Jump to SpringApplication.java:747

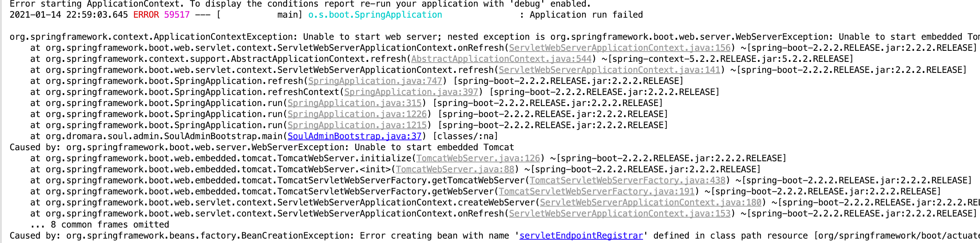click(x=375, y=81)
